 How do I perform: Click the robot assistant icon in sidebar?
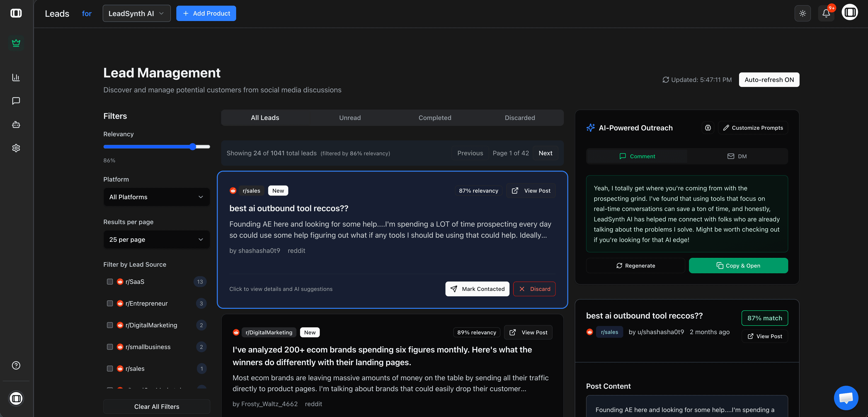point(16,124)
